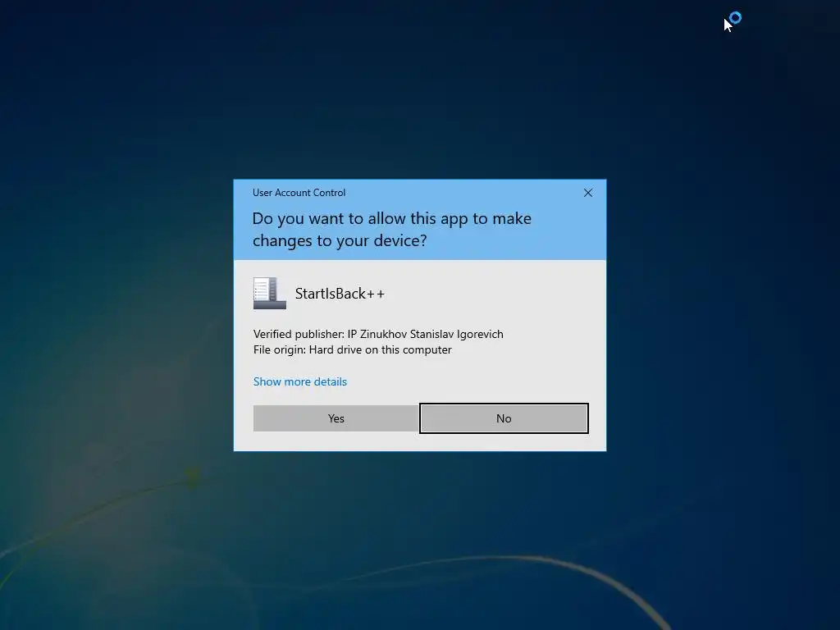Click the 'Do you want to allow' heading

tap(391, 230)
